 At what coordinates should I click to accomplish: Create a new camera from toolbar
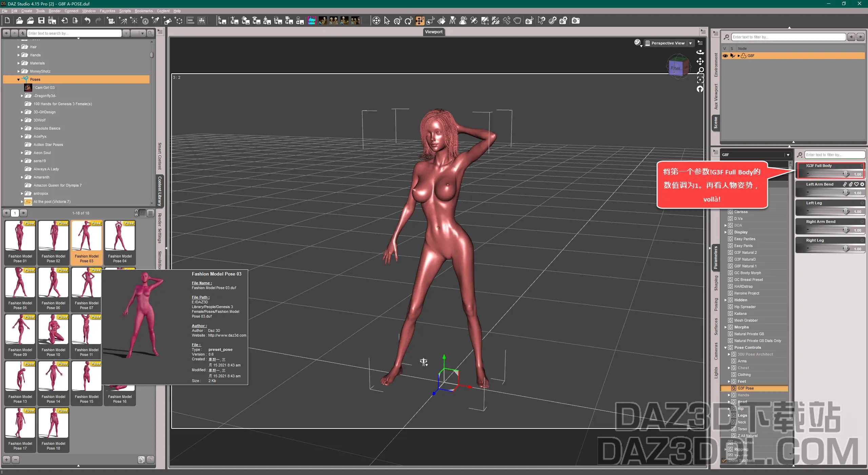111,21
